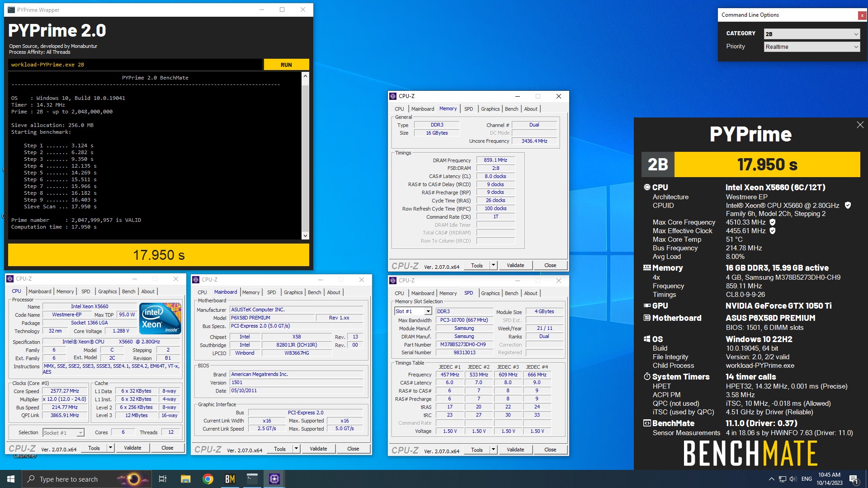
Task: Click the OS Windows logo icon
Action: pos(647,339)
